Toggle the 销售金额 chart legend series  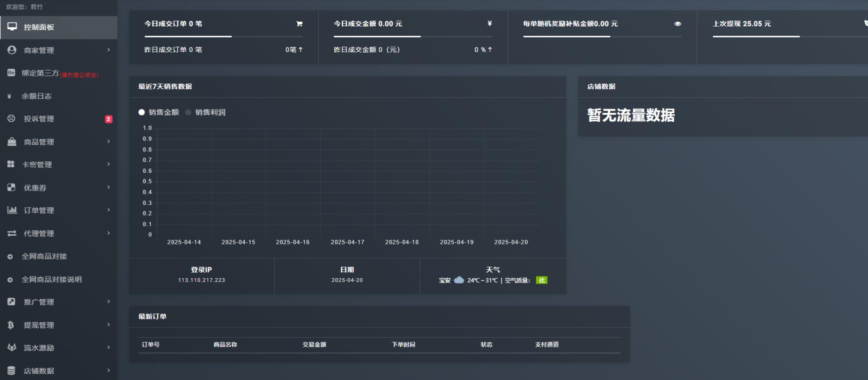[x=159, y=112]
